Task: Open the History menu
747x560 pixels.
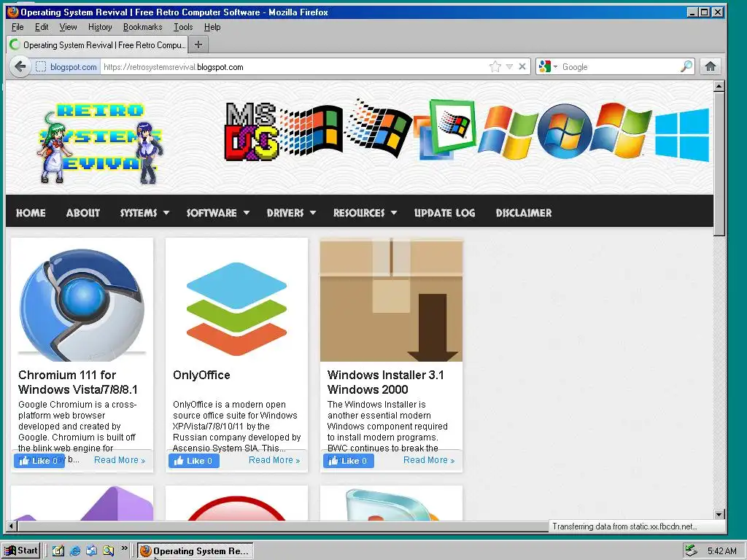Action: coord(100,27)
